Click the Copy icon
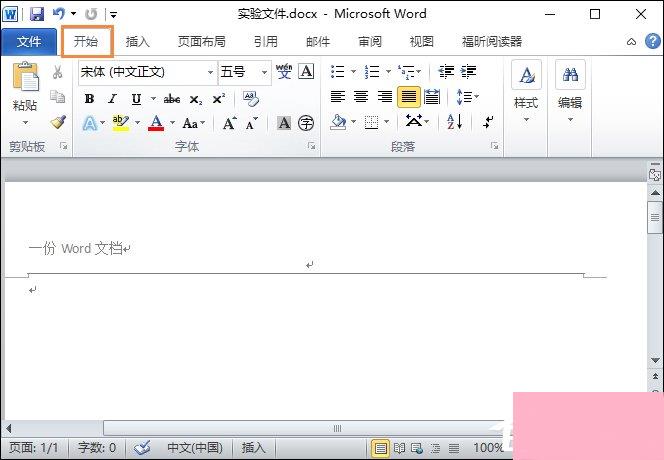Image resolution: width=664 pixels, height=460 pixels. coord(58,97)
